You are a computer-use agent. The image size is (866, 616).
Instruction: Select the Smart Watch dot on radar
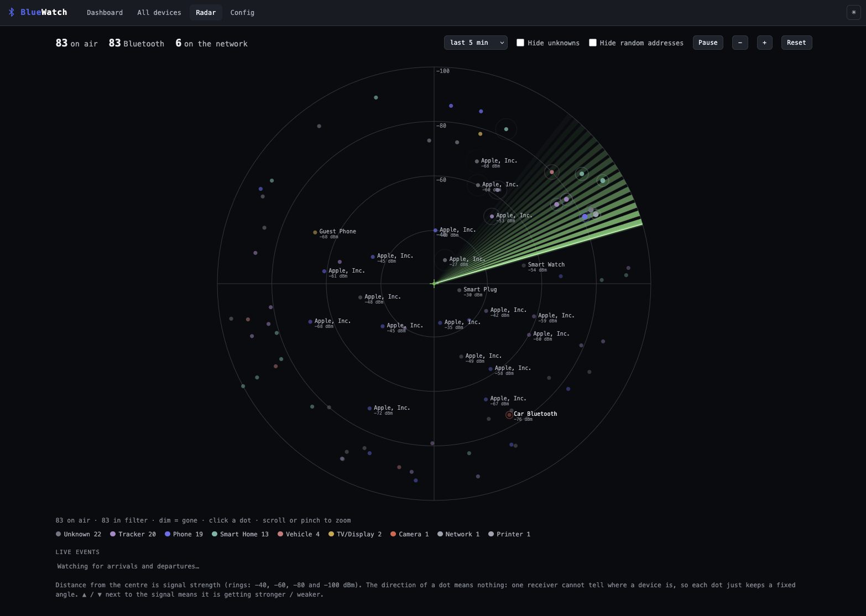524,265
